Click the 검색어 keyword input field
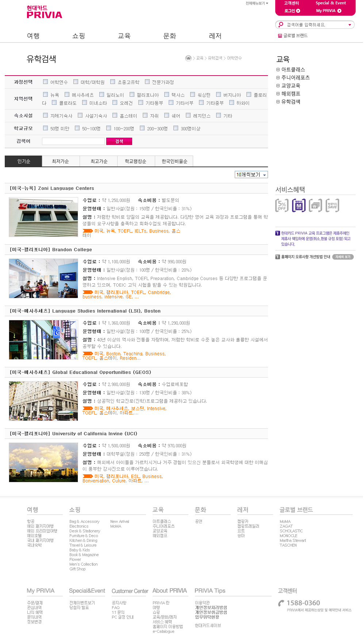This screenshot has height=639, width=364. 73,141
